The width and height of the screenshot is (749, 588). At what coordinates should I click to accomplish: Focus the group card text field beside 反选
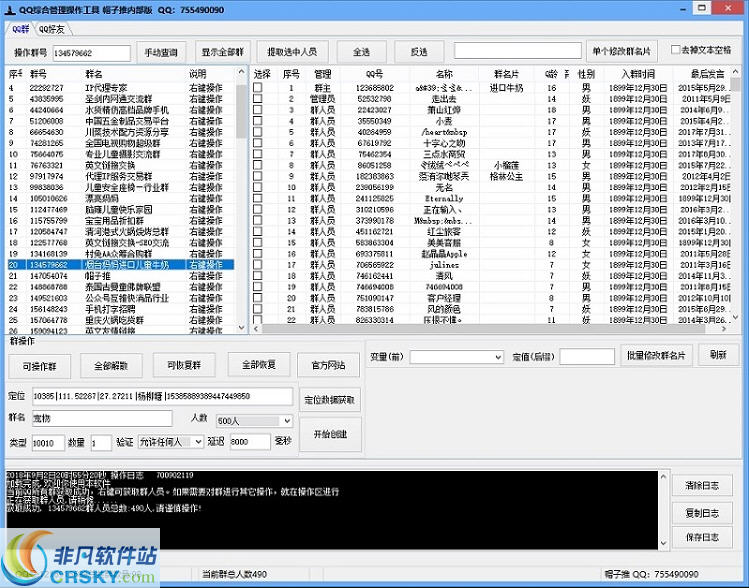518,51
